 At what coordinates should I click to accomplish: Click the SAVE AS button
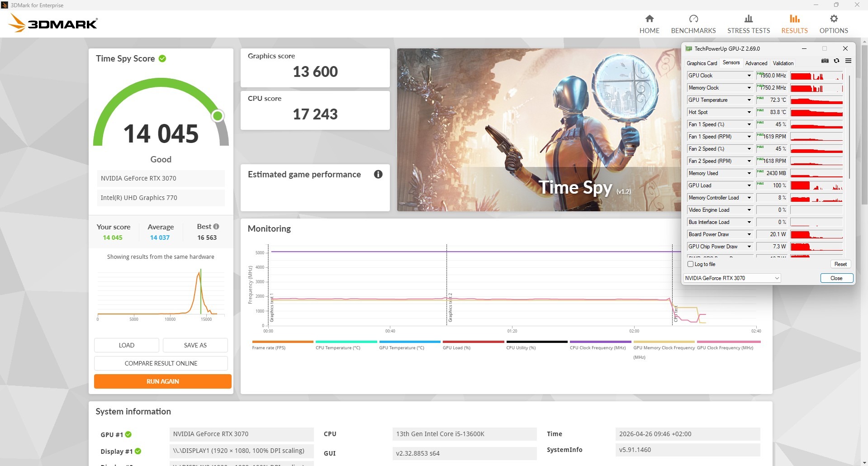coord(195,345)
